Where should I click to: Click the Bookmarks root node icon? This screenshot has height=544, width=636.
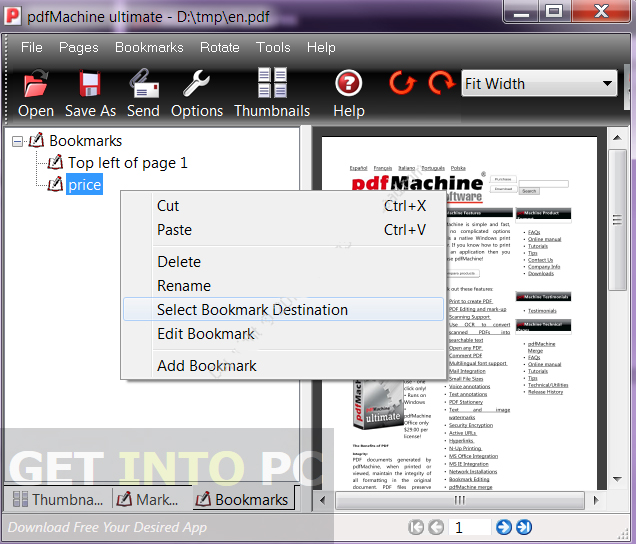pos(37,140)
